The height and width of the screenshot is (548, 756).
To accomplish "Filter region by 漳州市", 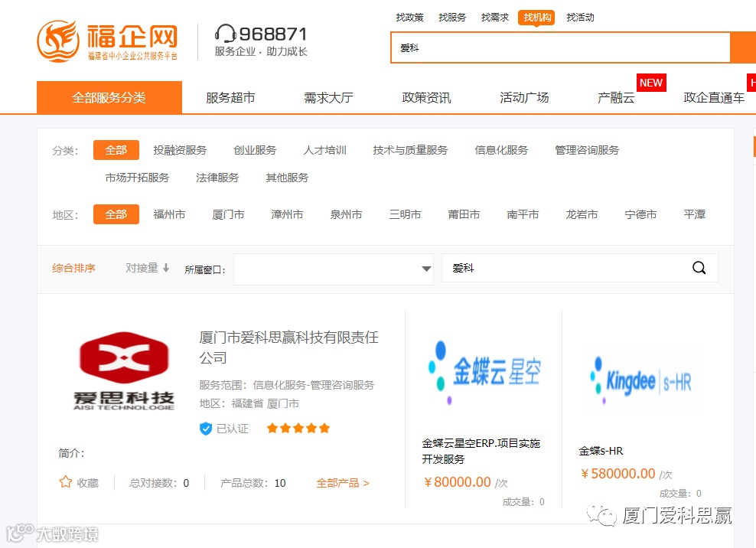I will point(287,214).
